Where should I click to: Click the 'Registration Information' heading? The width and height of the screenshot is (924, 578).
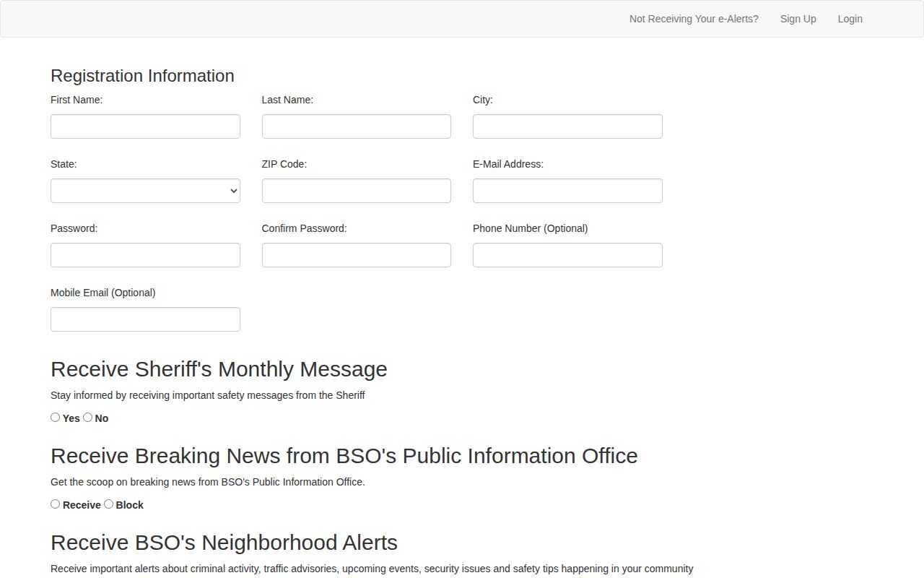click(142, 76)
